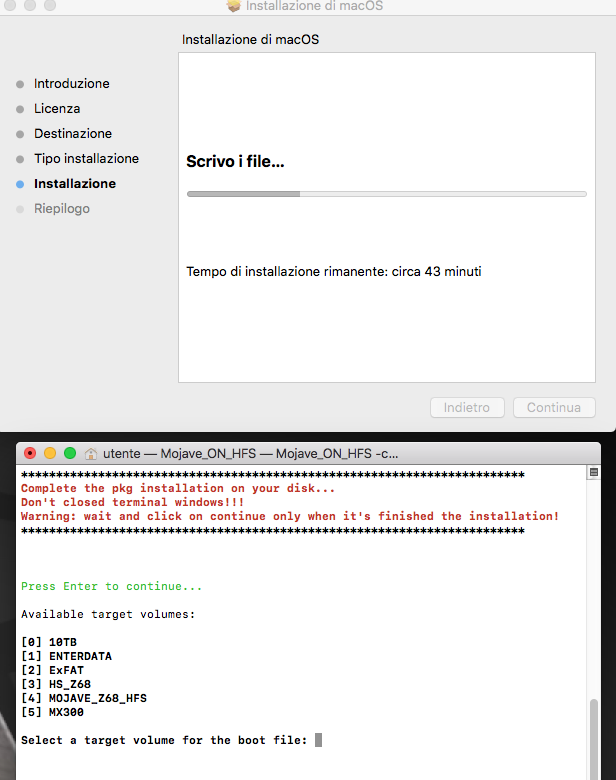Click the "[3] HS_Z68" volume line
This screenshot has height=780, width=616.
click(x=56, y=684)
